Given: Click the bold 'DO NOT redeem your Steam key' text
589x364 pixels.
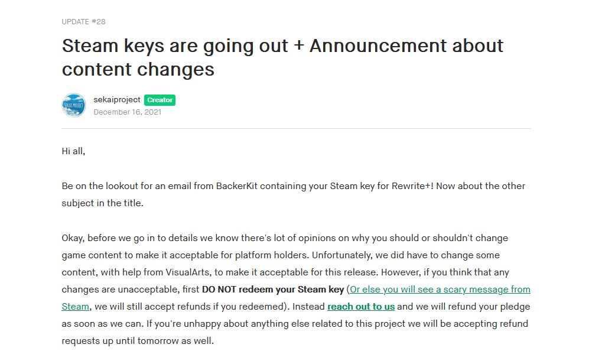Looking at the screenshot, I should (272, 290).
